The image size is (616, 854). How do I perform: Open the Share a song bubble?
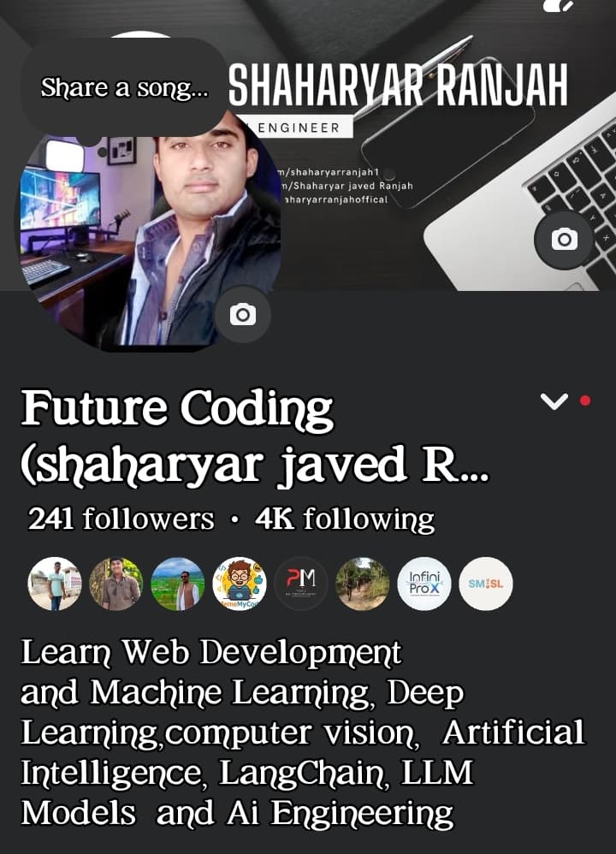[124, 87]
